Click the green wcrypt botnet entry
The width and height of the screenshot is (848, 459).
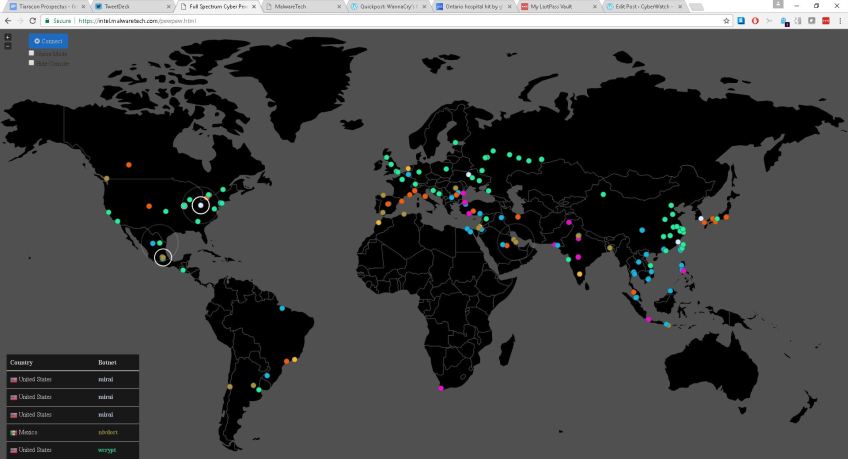click(x=109, y=450)
